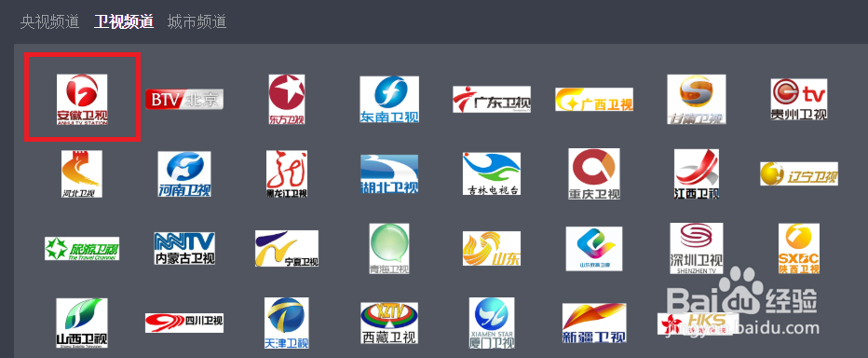Viewport: 868px width, 358px height.
Task: Click the 贵州卫视 channel logo
Action: (x=799, y=99)
